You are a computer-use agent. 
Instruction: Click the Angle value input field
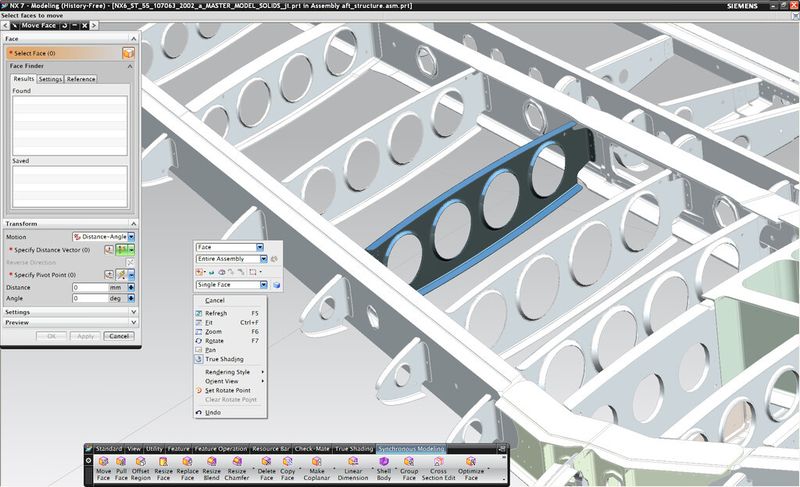tap(90, 298)
